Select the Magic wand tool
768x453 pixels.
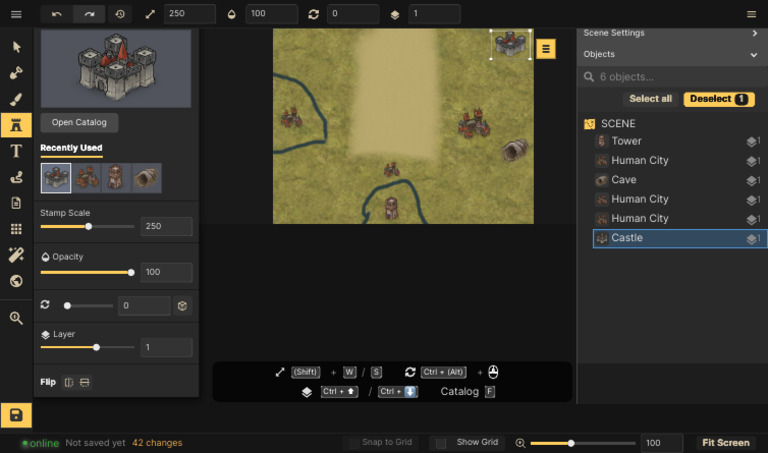16,255
